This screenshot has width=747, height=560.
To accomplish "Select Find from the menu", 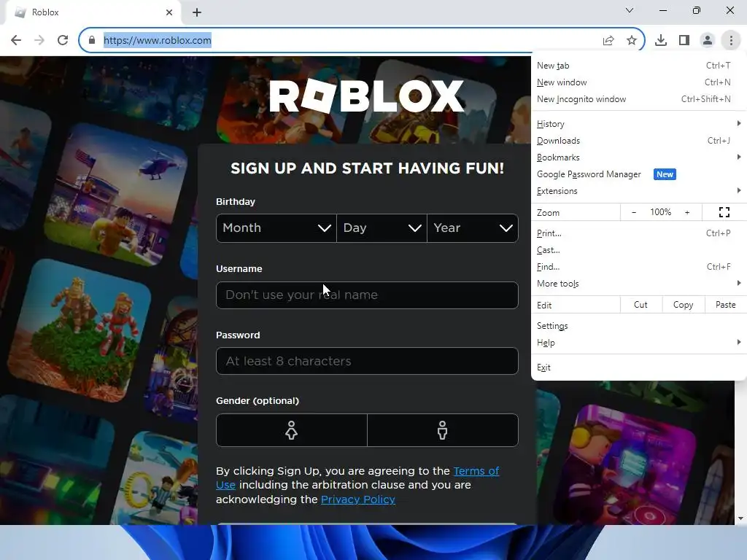I will coord(638,267).
